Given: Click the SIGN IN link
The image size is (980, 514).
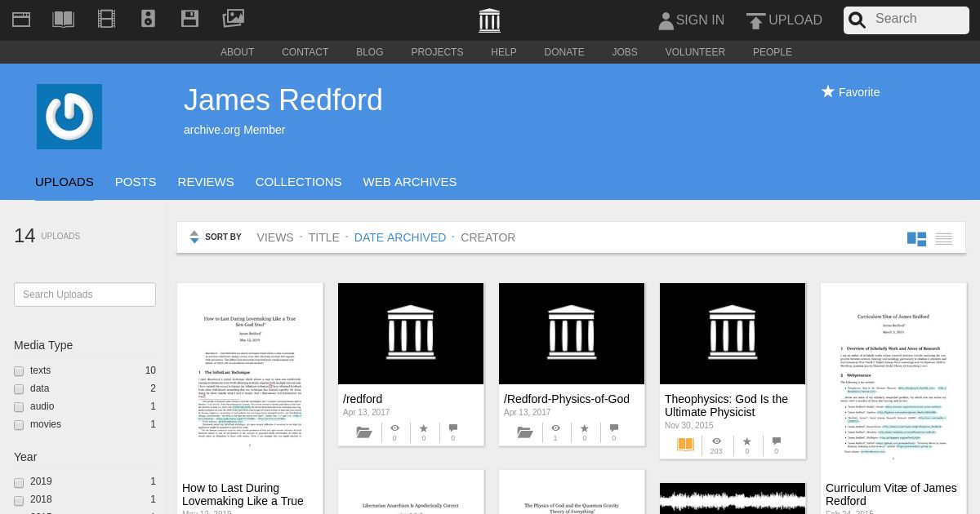Looking at the screenshot, I should (700, 20).
